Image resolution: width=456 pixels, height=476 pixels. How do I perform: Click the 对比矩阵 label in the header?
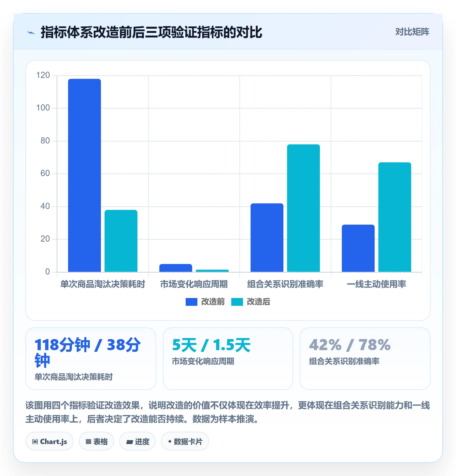[412, 32]
